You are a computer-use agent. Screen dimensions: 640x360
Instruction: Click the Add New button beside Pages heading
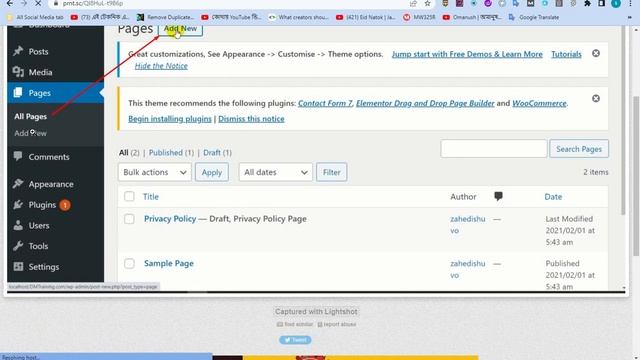180,29
